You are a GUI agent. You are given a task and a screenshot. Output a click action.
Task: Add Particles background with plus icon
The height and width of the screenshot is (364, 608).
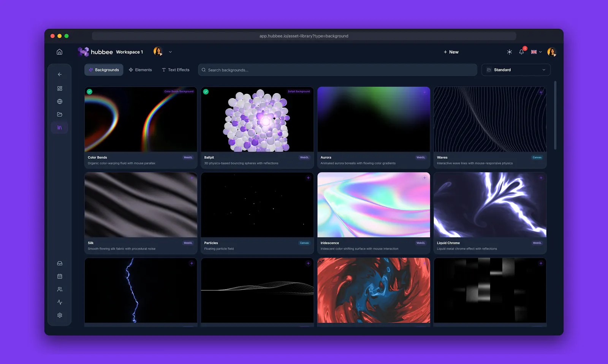[x=308, y=178]
